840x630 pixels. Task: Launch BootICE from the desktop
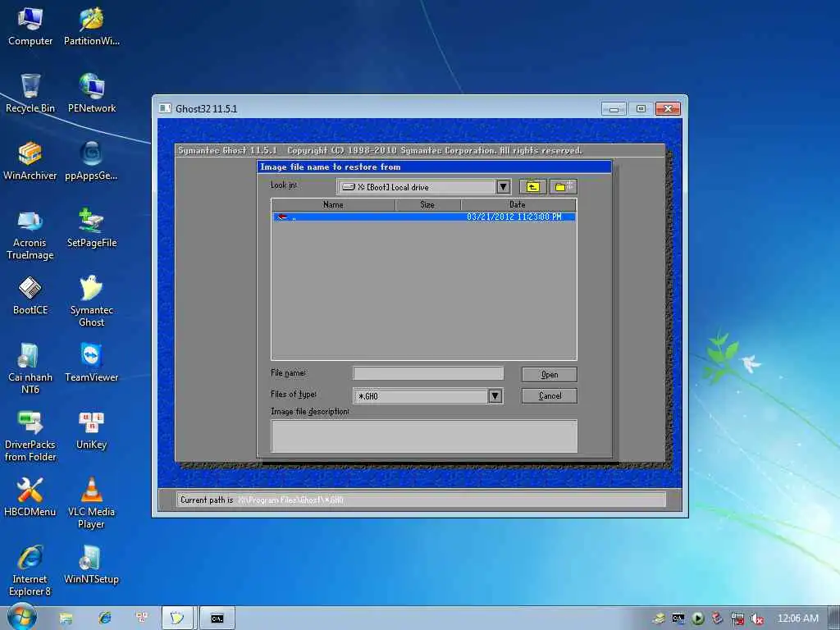coord(30,295)
